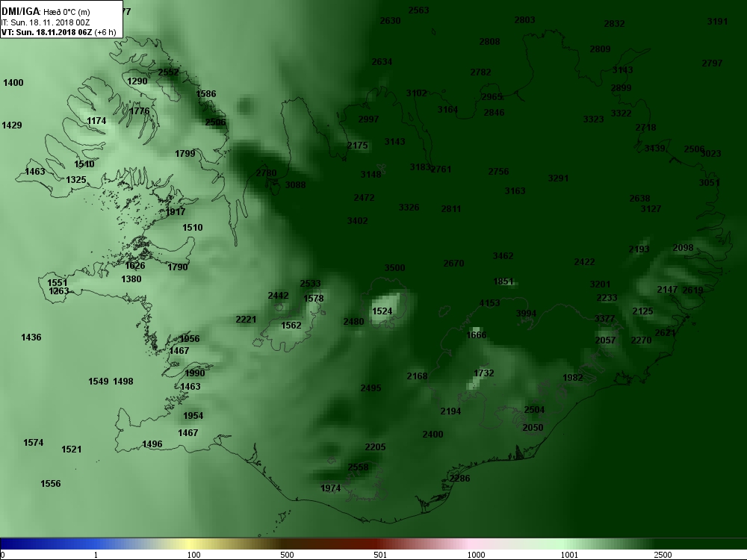747x560 pixels.
Task: Click the 1799 map value
Action: click(185, 153)
